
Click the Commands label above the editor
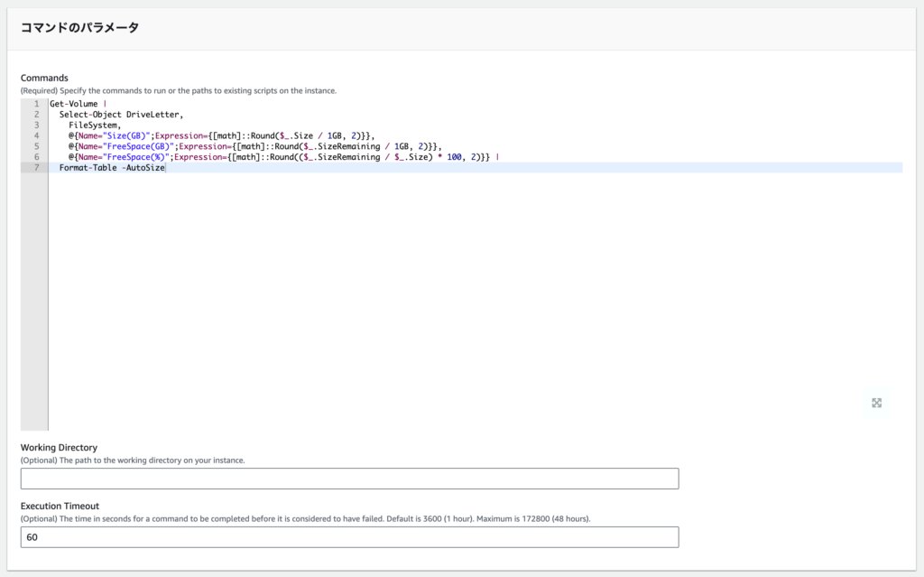point(44,78)
